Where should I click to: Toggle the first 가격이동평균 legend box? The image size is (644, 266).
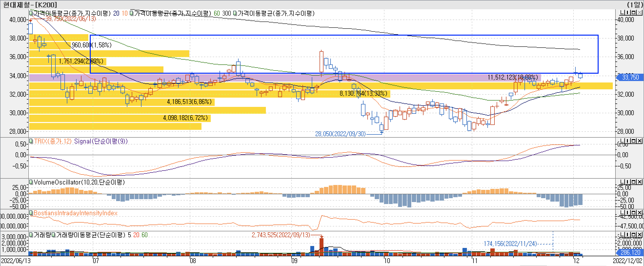(31, 12)
